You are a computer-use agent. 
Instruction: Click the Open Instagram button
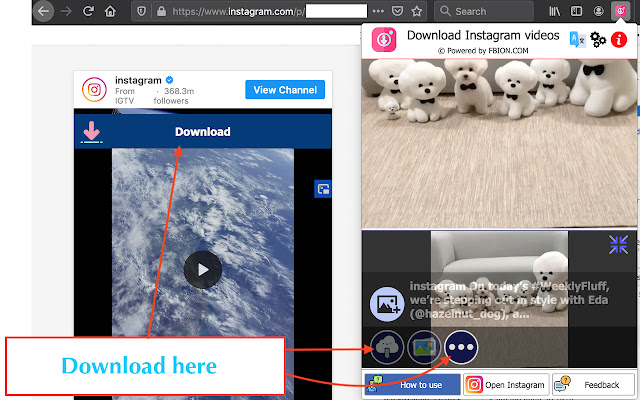(507, 385)
